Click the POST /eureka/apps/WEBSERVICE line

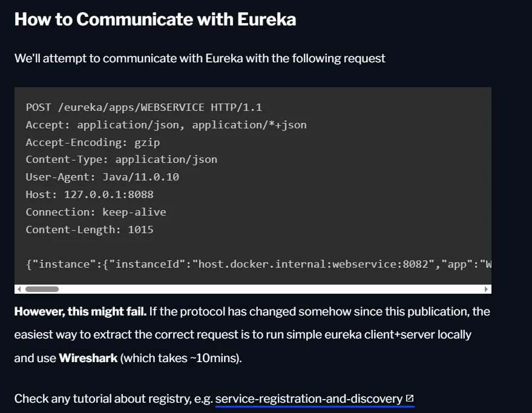[x=143, y=107]
